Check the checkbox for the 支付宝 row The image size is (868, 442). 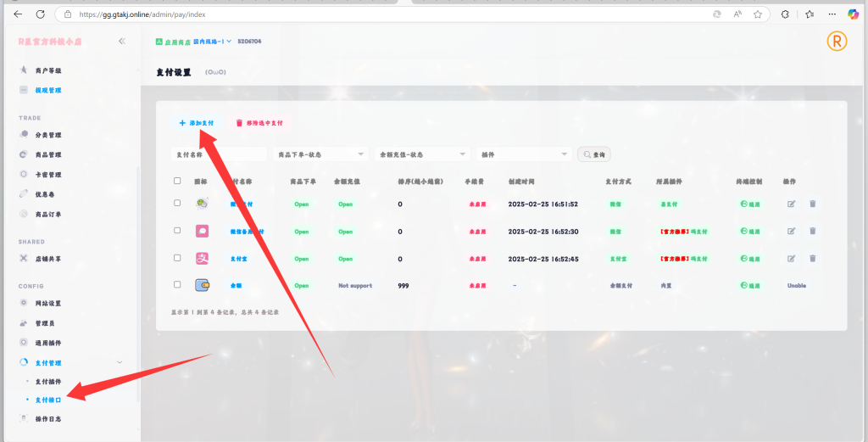177,258
